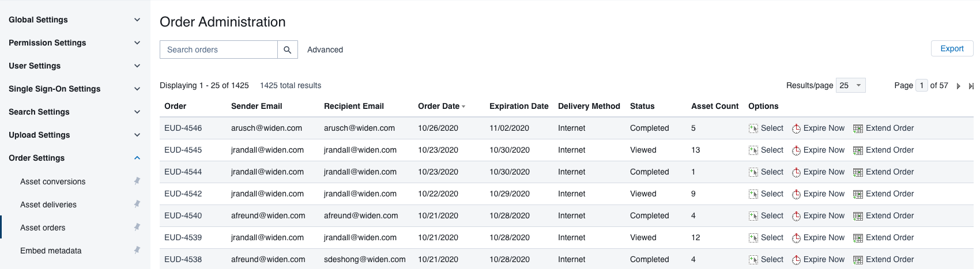Click Expire Now clock icon for EUD-4545
The image size is (980, 269).
pos(796,150)
